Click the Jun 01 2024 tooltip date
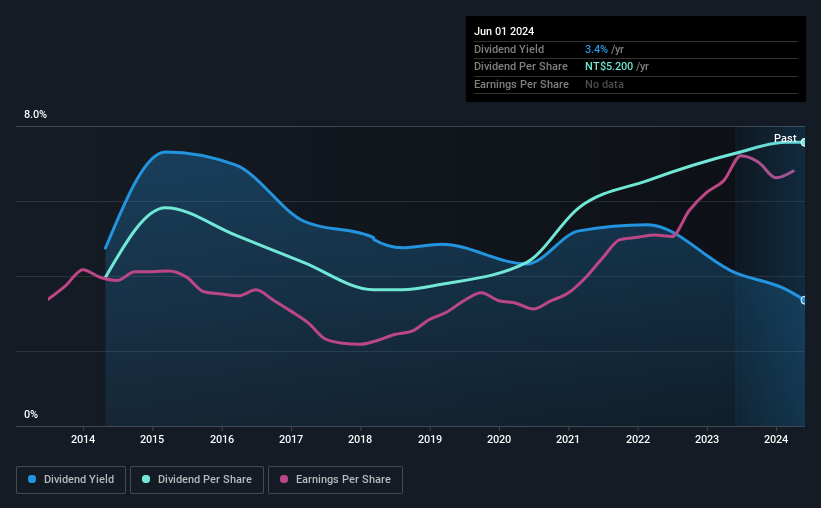Screen dimensions: 821x508 (x=504, y=31)
